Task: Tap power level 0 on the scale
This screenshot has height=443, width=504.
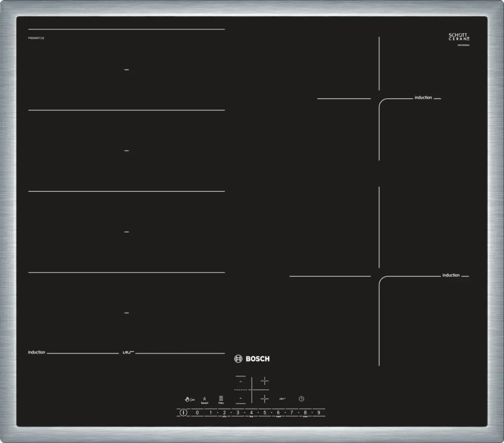Action: point(197,412)
